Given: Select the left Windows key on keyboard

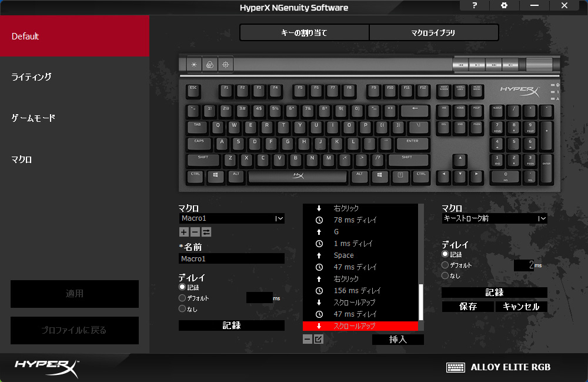Looking at the screenshot, I should pos(215,177).
